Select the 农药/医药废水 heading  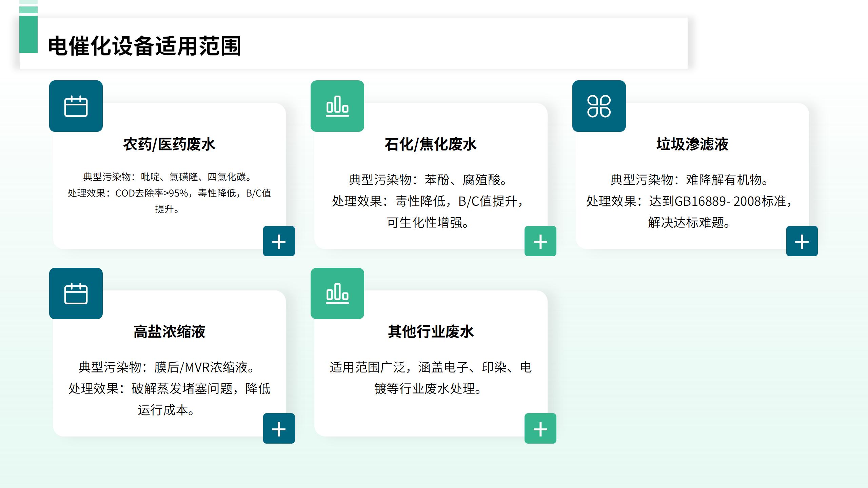click(x=169, y=144)
